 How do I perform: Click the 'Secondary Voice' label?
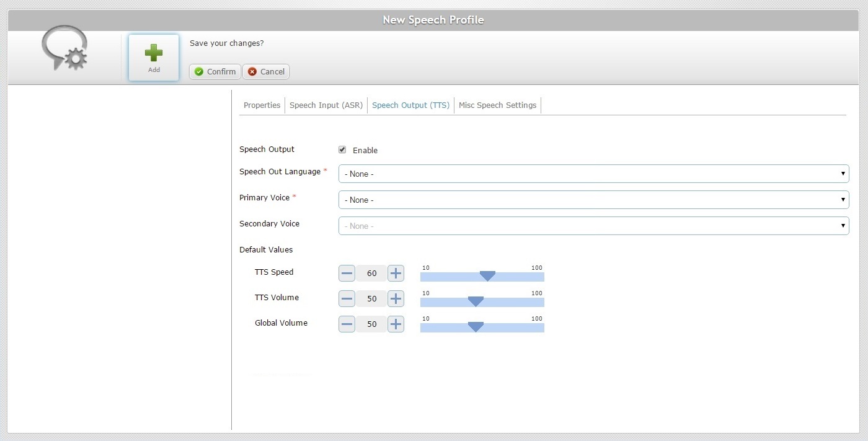click(x=270, y=224)
